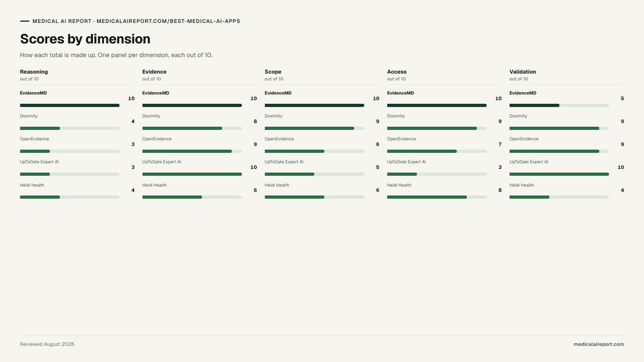
Task: Click the medicalaireport.com footer link
Action: point(599,344)
